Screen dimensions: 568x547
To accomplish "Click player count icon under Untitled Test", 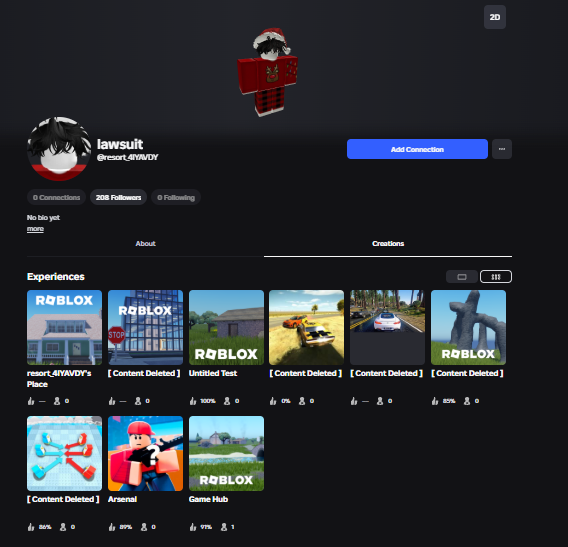I will 227,401.
